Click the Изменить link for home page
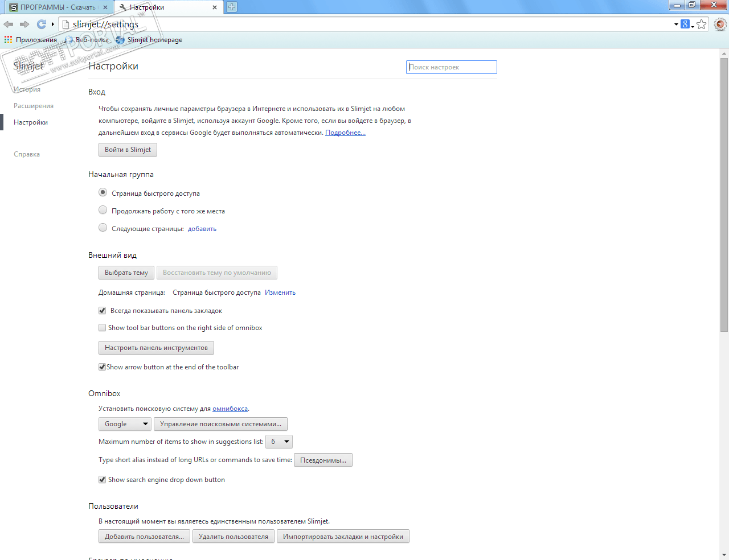This screenshot has height=560, width=729. (280, 293)
